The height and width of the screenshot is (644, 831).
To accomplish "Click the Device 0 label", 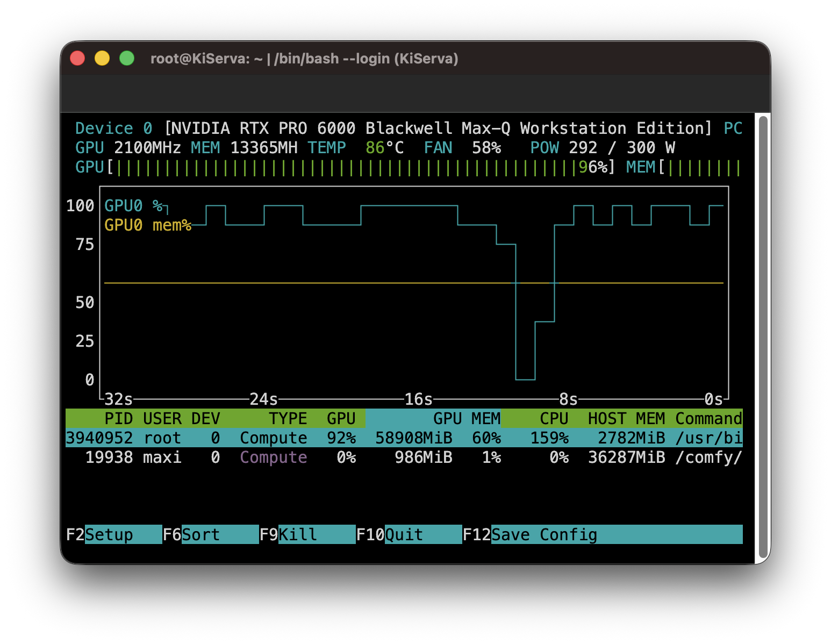I will tap(113, 128).
